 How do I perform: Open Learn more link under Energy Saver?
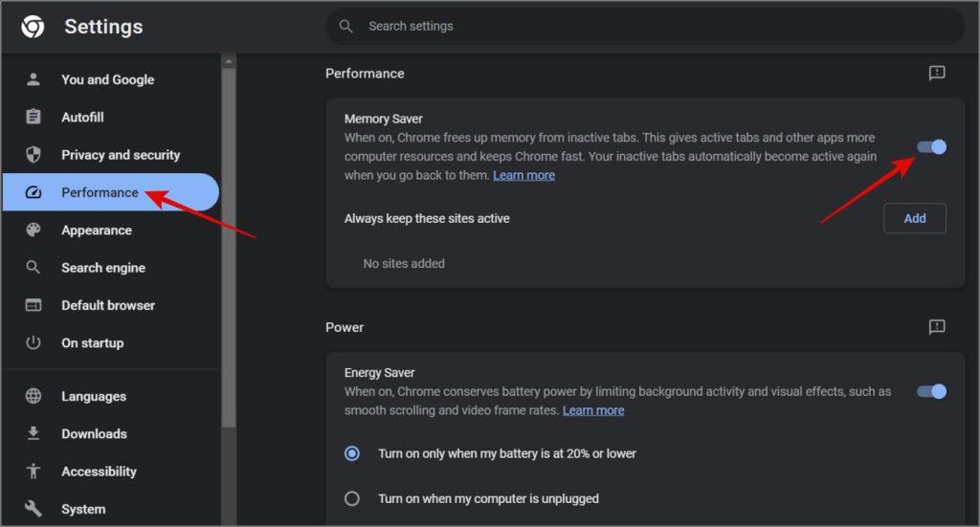(x=593, y=410)
